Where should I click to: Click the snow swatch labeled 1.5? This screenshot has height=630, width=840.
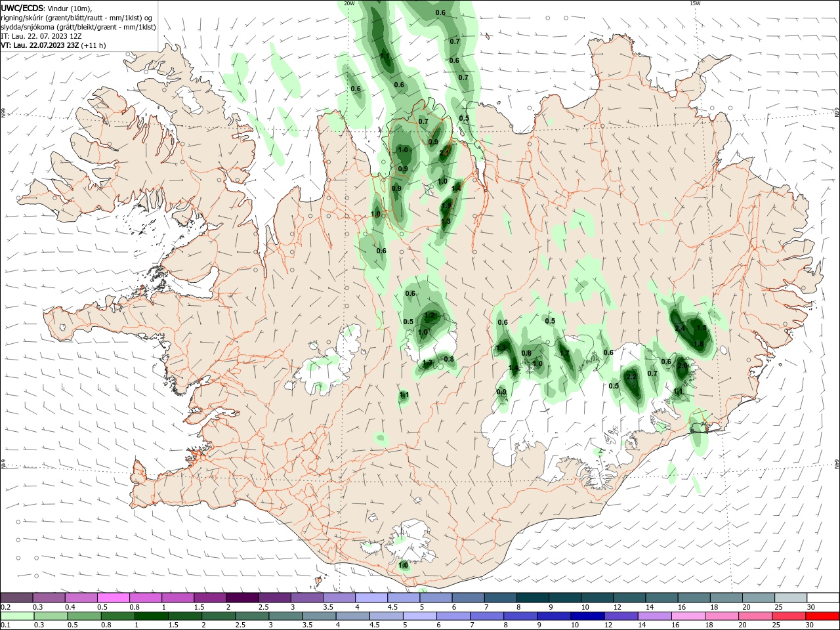point(210,598)
